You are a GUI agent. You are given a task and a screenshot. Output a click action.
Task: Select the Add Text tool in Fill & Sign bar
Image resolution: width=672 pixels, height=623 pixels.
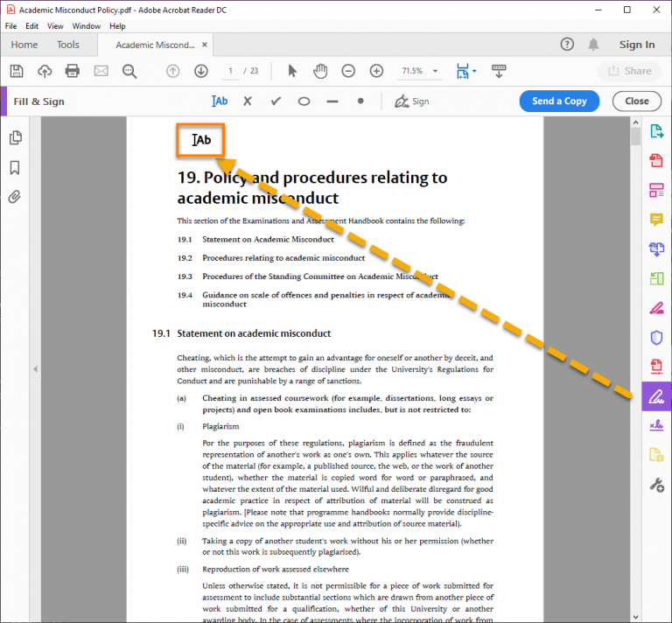coord(220,101)
